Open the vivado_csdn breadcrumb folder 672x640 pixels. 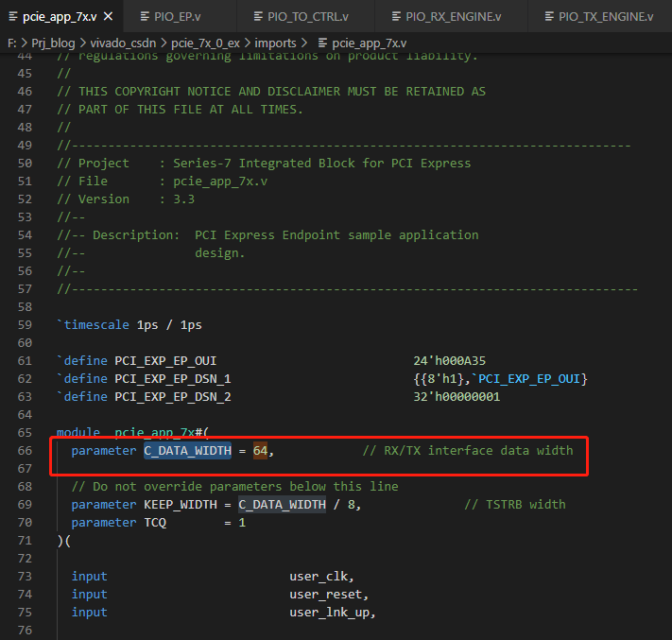click(x=123, y=43)
